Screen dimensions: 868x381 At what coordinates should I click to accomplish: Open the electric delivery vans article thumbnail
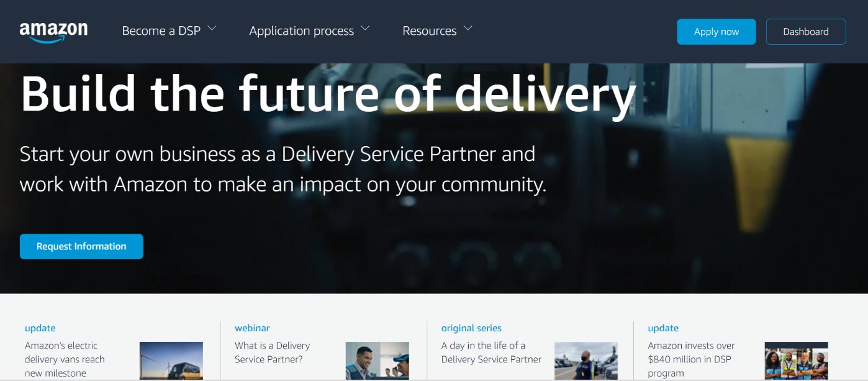[171, 360]
